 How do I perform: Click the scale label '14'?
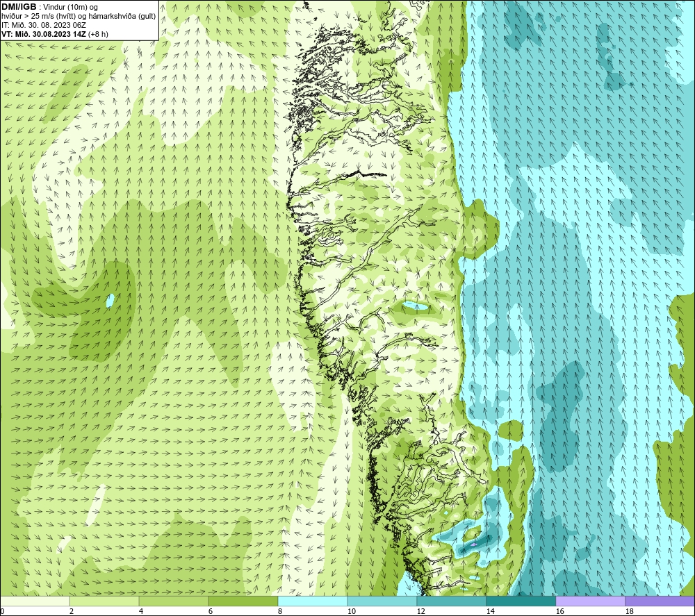tap(490, 611)
